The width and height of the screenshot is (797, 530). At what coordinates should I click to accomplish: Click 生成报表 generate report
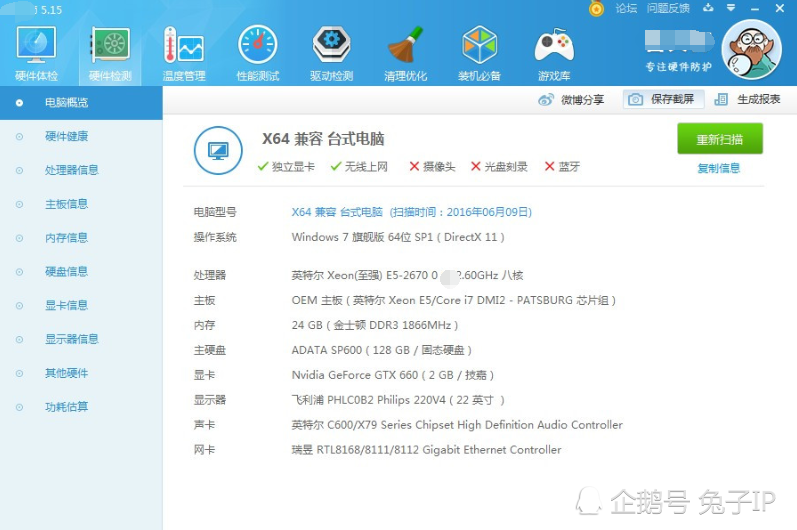pyautogui.click(x=748, y=99)
